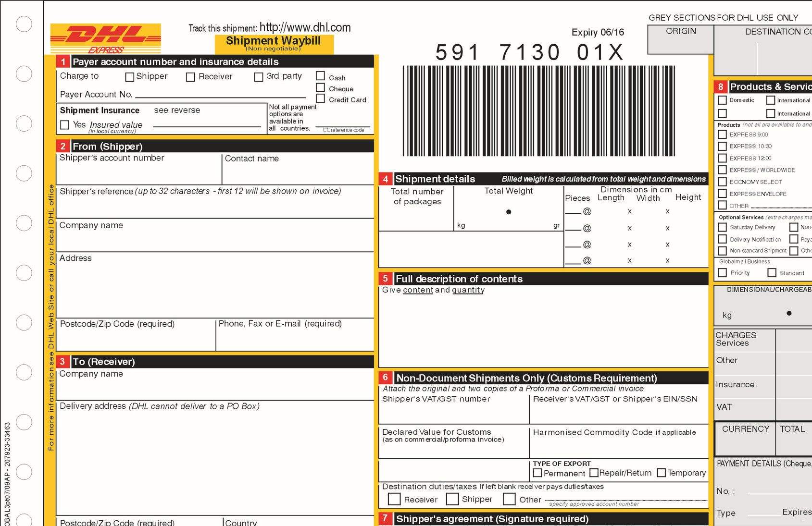This screenshot has height=526, width=812.
Task: Check the Receiver charge-to box
Action: [x=190, y=77]
